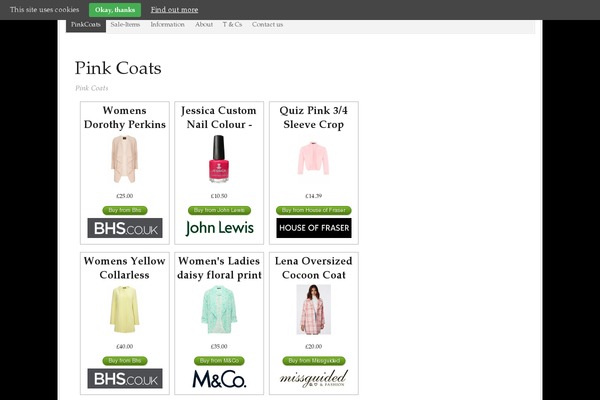Click the John Lewis store logo
600x400 pixels.
coord(219,228)
